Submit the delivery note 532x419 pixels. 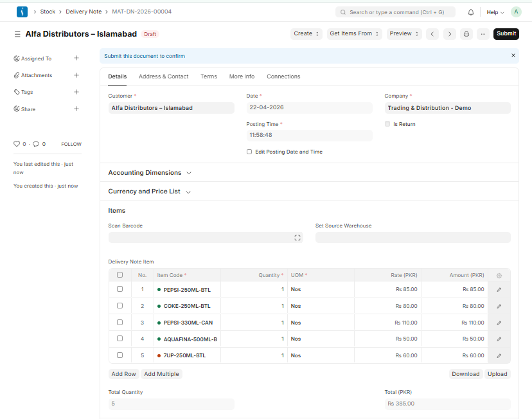506,33
